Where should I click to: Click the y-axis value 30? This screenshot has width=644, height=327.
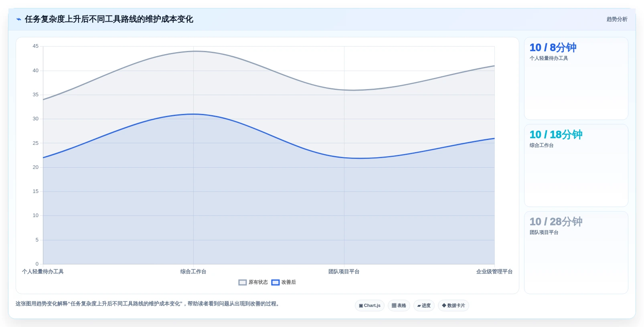click(36, 119)
